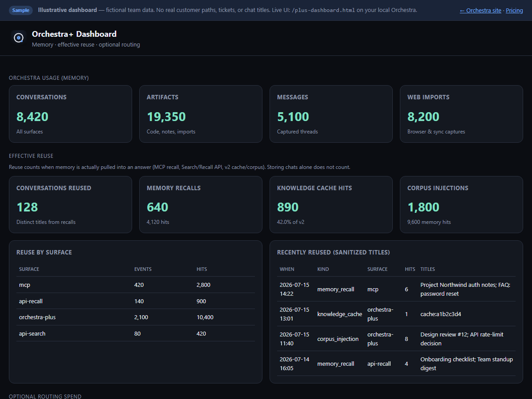Click the Kind column header
The height and width of the screenshot is (399, 532).
[x=323, y=269]
